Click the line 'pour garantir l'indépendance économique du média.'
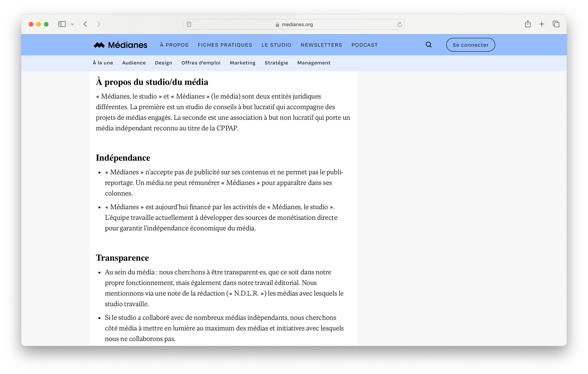The image size is (588, 374). pos(180,228)
